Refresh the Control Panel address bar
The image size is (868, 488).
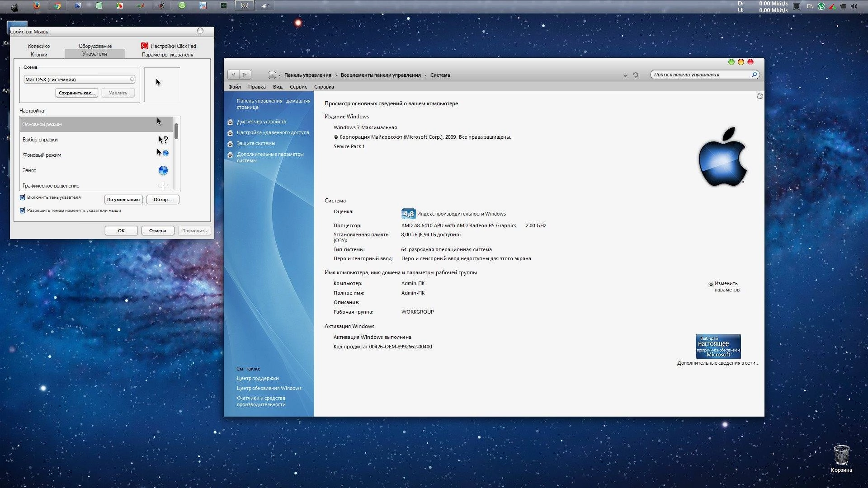[x=636, y=75]
